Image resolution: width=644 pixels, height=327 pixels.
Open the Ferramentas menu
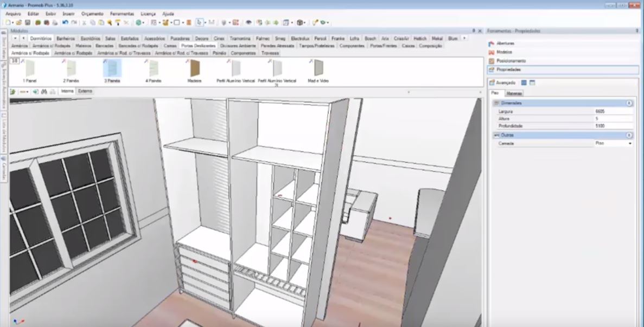click(x=120, y=14)
